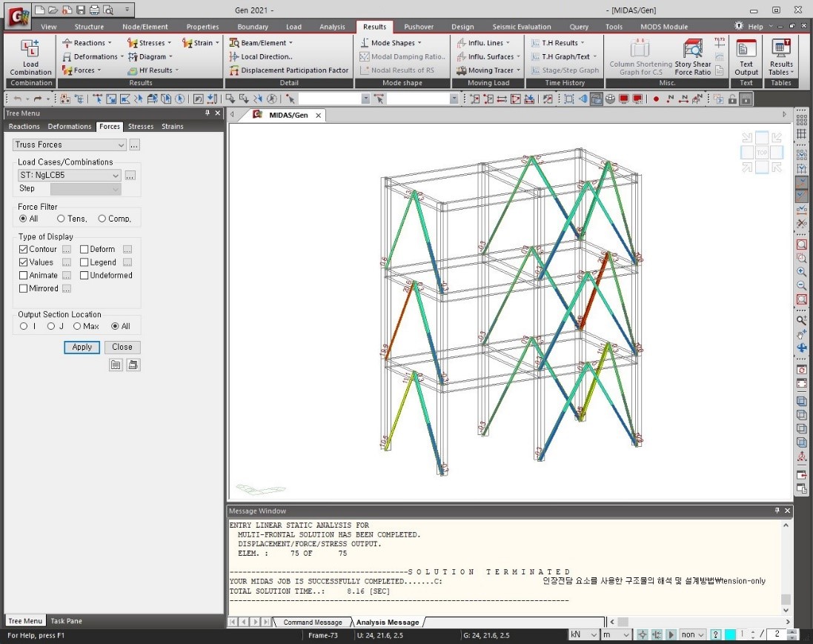Image resolution: width=813 pixels, height=644 pixels.
Task: Click the cyan color swatch in status bar
Action: 730,635
